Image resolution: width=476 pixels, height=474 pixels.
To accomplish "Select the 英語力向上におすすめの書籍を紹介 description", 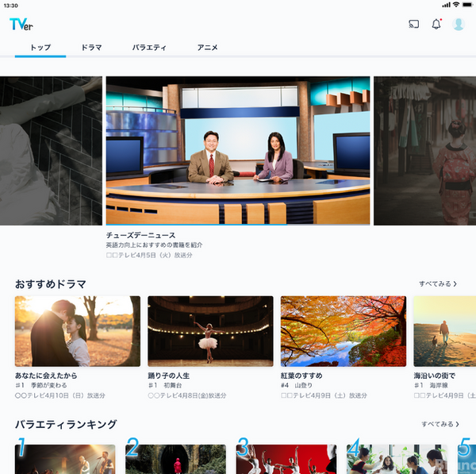I will pos(154,245).
